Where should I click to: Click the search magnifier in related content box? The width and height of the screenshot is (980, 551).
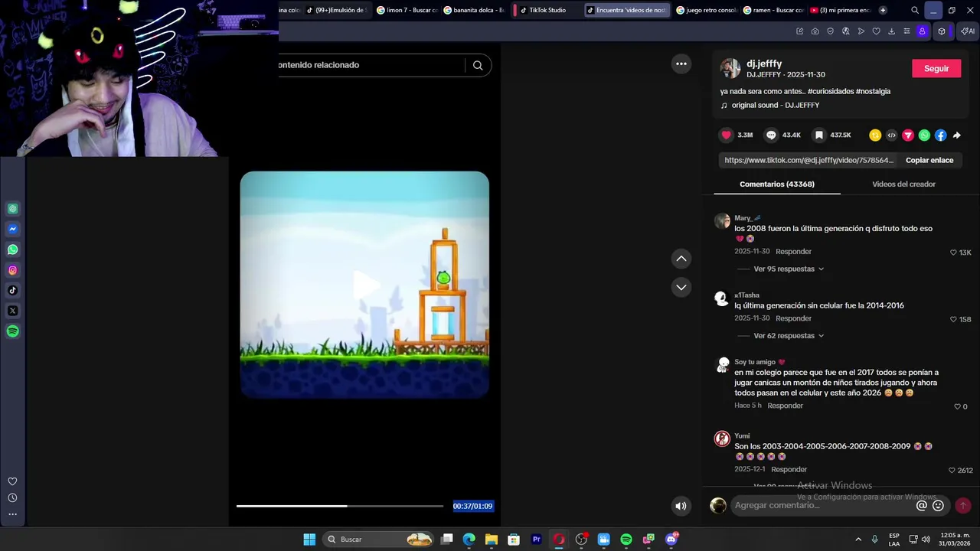tap(478, 65)
